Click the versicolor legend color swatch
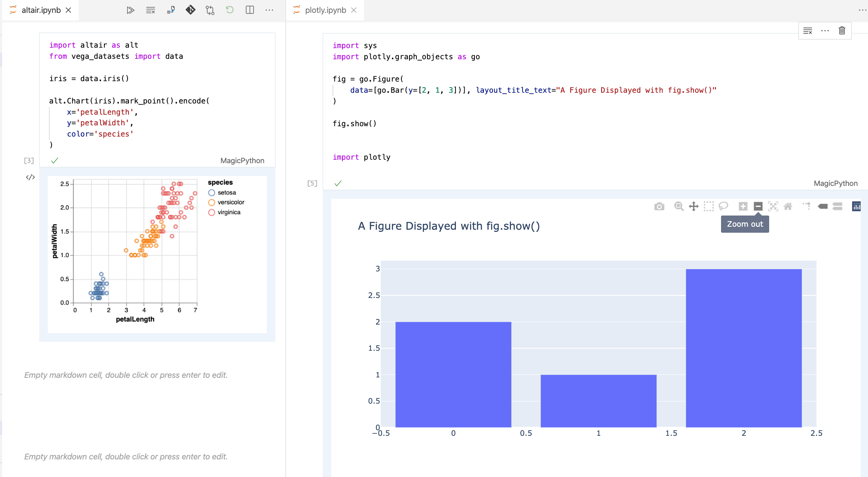 (211, 202)
